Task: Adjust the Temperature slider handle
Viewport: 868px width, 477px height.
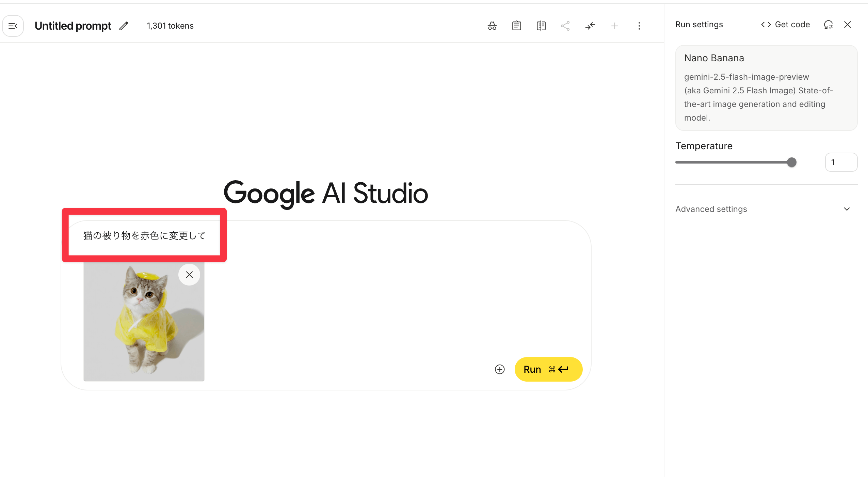Action: point(792,162)
